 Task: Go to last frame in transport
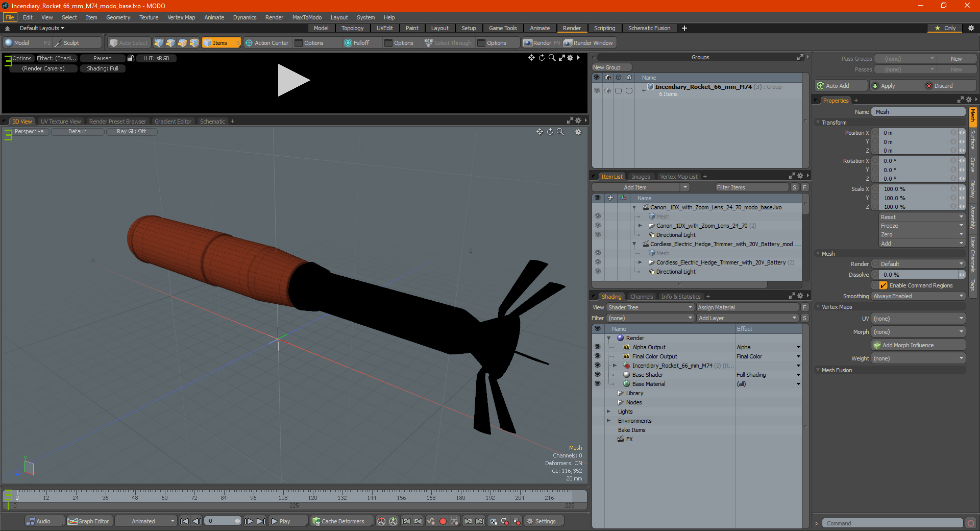tap(261, 521)
